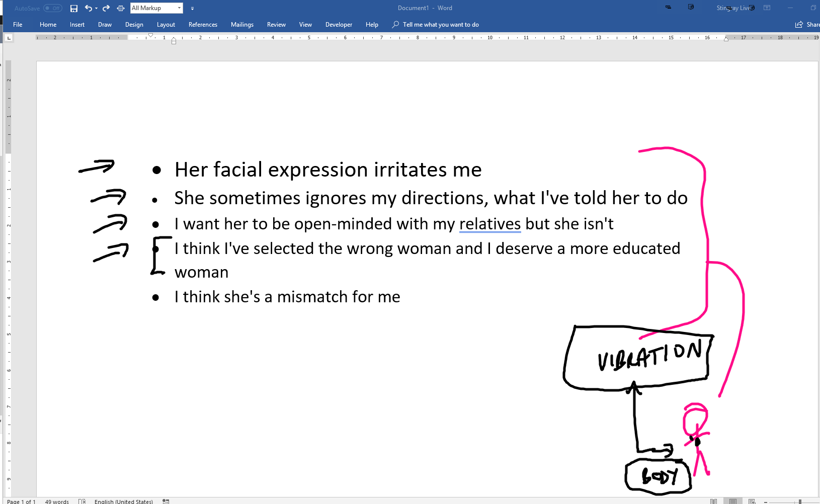Click the 49 words count
The image size is (820, 504).
click(57, 501)
